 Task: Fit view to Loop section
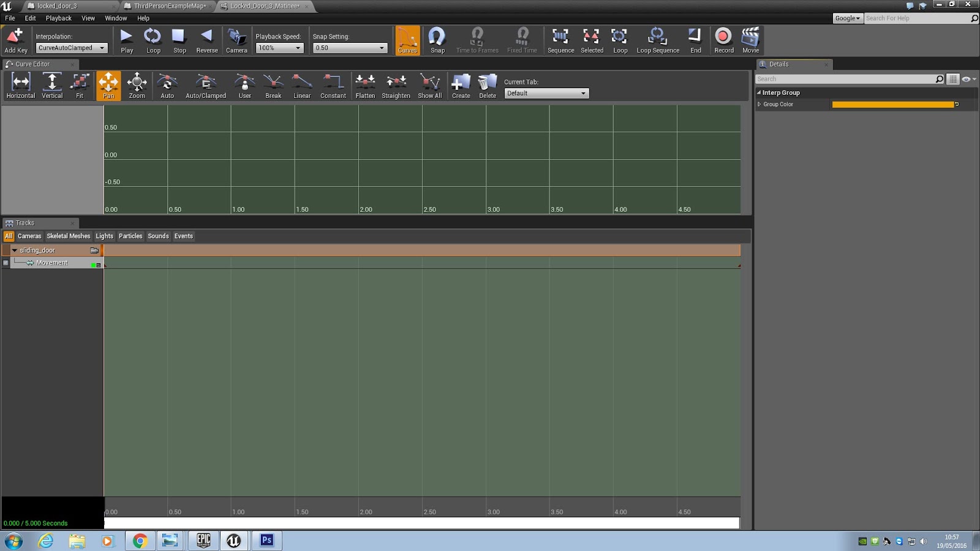click(x=620, y=40)
